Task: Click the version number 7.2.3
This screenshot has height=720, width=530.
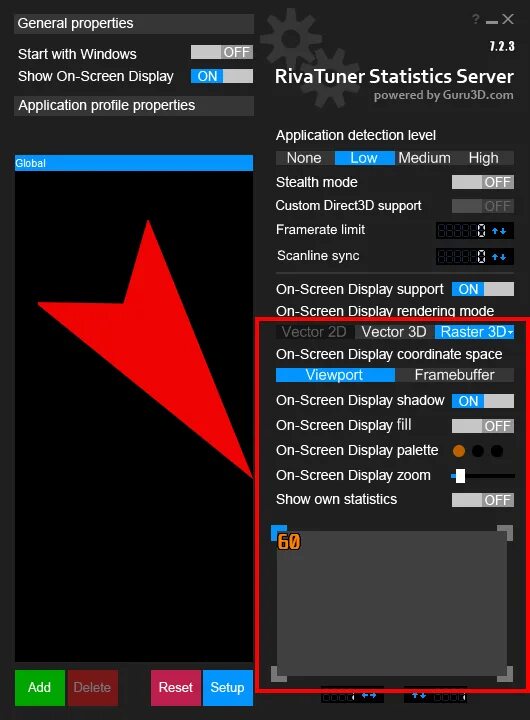Action: [502, 46]
